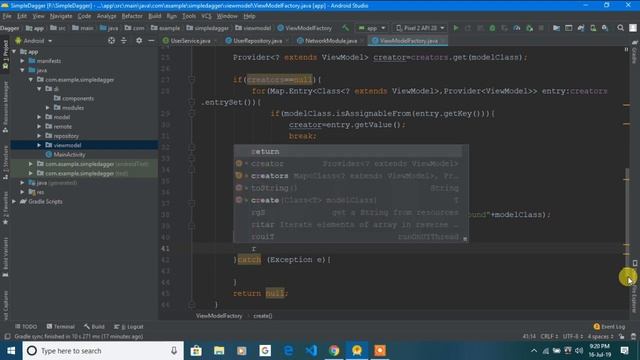Click the create() breadcrumb below editor
The height and width of the screenshot is (360, 640).
[x=263, y=316]
